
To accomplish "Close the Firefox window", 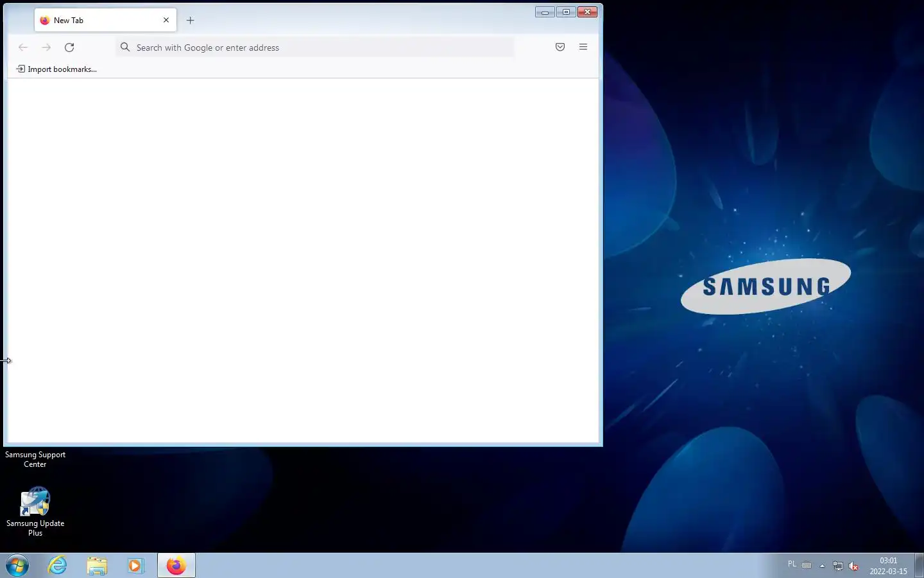I will [x=587, y=12].
